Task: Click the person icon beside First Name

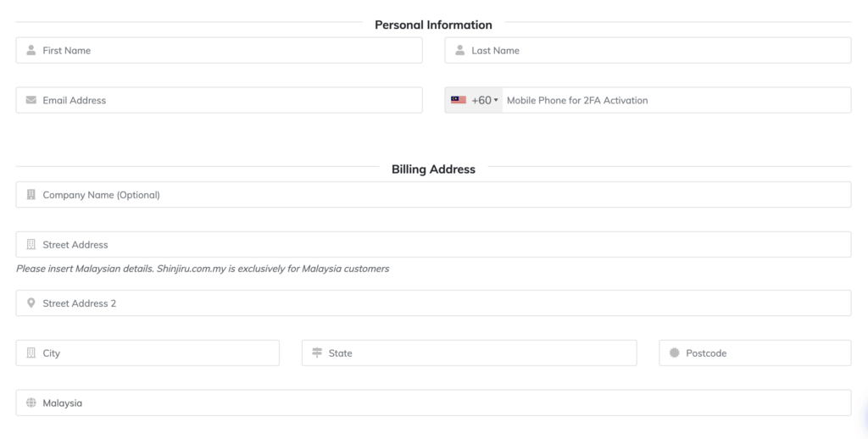Action: pyautogui.click(x=31, y=51)
